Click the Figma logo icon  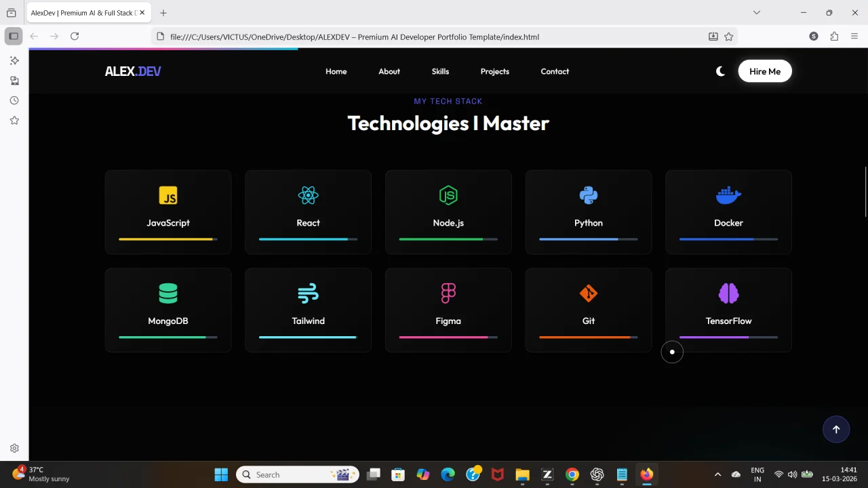pyautogui.click(x=448, y=293)
